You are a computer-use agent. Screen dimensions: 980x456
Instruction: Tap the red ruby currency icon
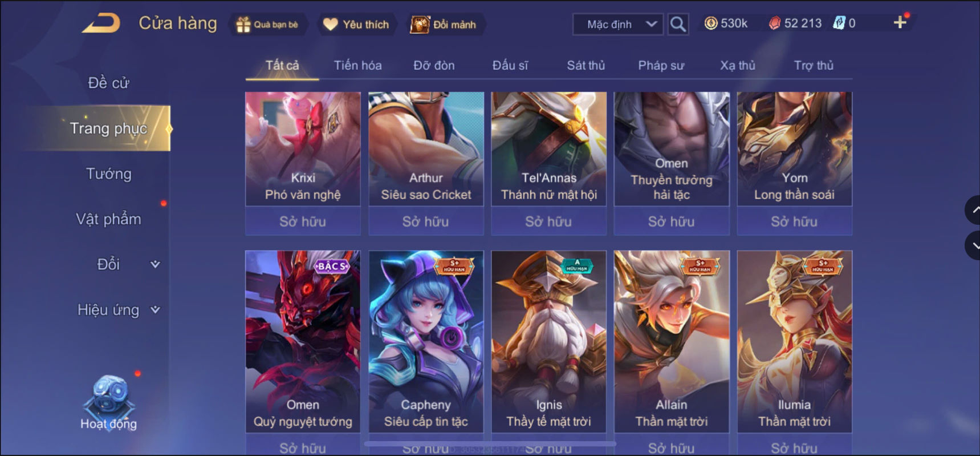tap(774, 23)
